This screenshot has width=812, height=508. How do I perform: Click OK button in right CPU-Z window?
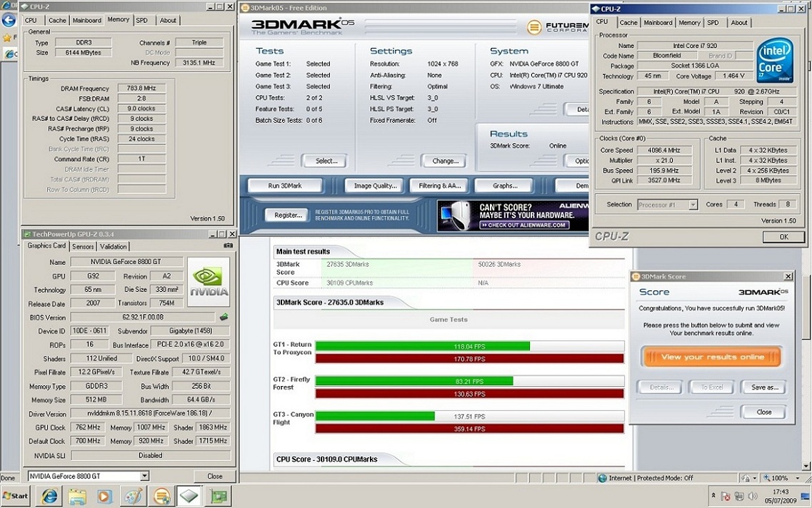(783, 237)
